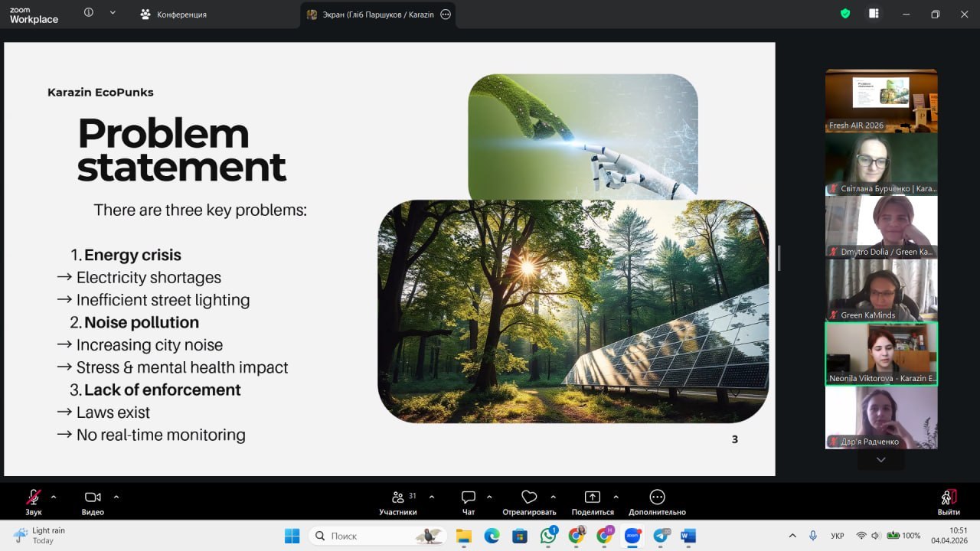
Task: Change the view layout icon in the title bar
Action: click(874, 14)
